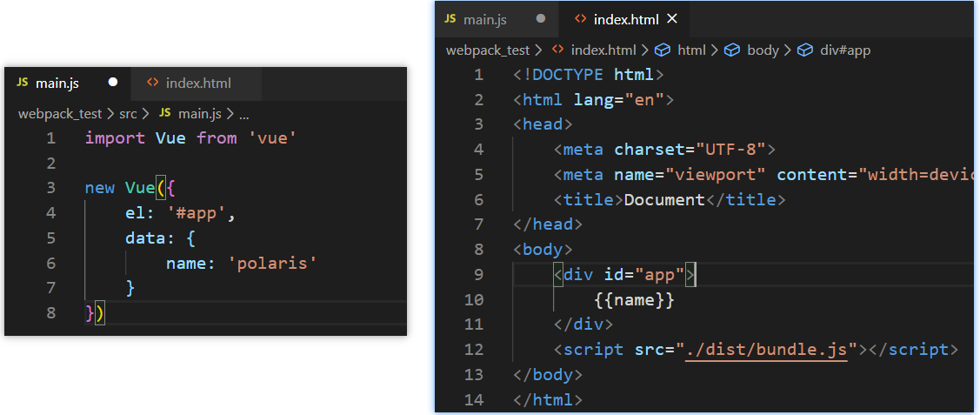
Task: Click the {{name}} template expression
Action: (x=634, y=300)
